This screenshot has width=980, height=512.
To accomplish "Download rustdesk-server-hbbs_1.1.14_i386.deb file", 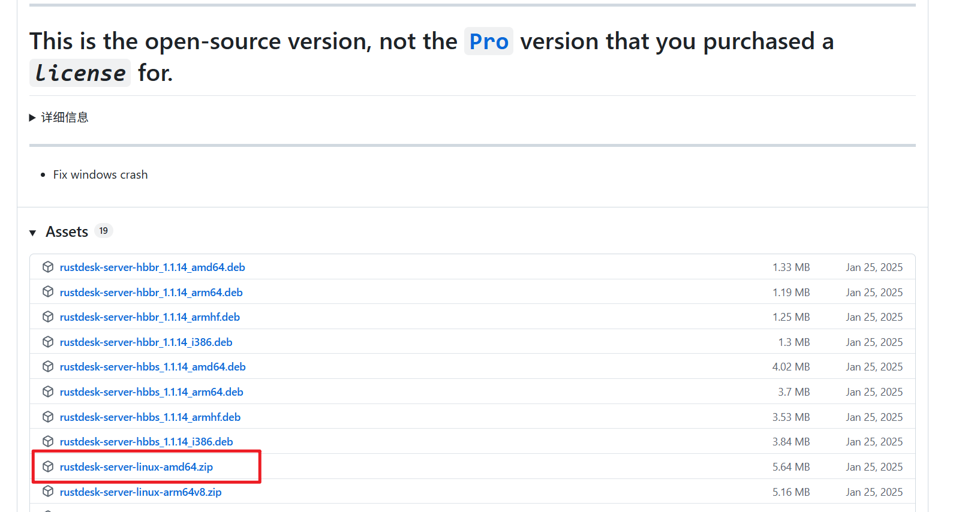I will tap(146, 442).
